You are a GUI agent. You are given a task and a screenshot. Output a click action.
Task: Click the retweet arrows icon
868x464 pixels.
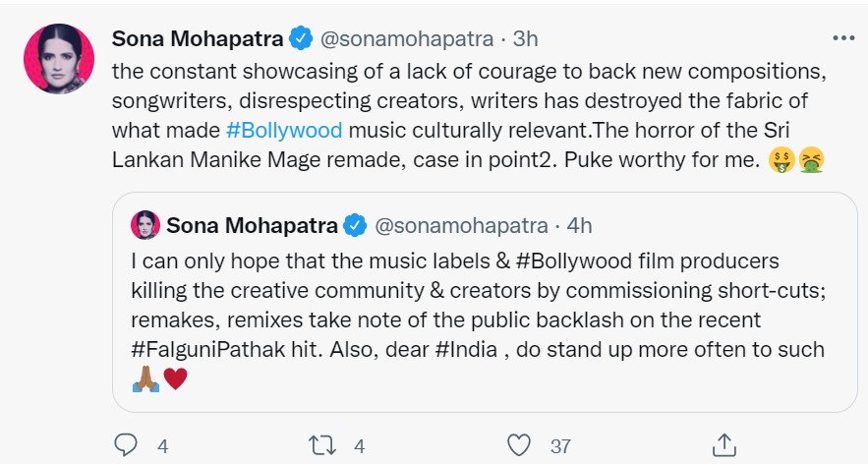(x=321, y=445)
